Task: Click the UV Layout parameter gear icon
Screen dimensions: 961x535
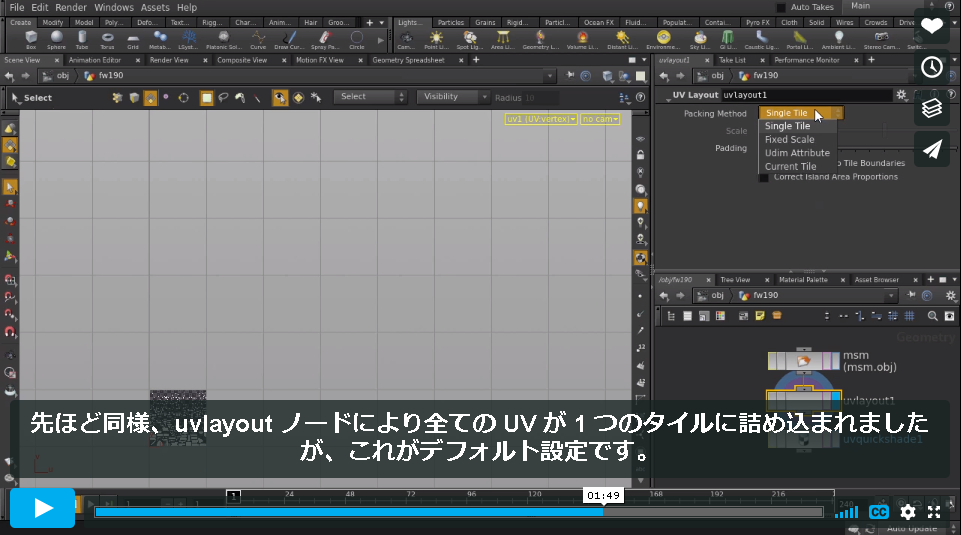Action: pos(901,95)
